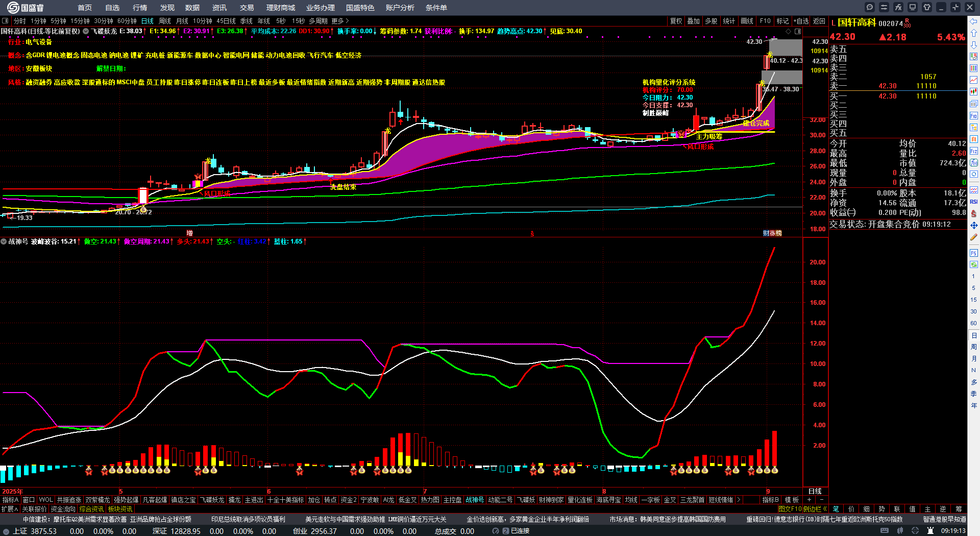This screenshot has width=980, height=536.
Task: Click the plus zoom-in button below 日线
Action: coord(809,500)
